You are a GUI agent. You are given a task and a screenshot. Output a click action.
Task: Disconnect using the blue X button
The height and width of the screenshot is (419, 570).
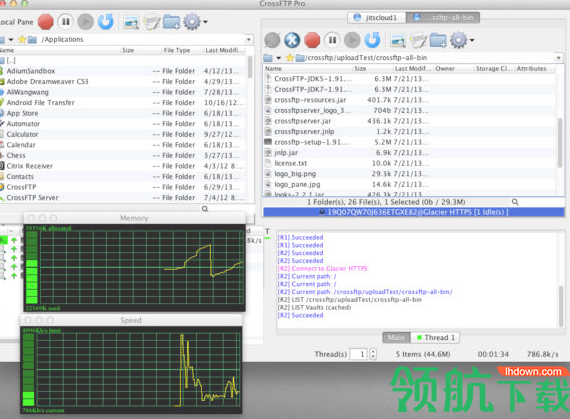point(292,40)
